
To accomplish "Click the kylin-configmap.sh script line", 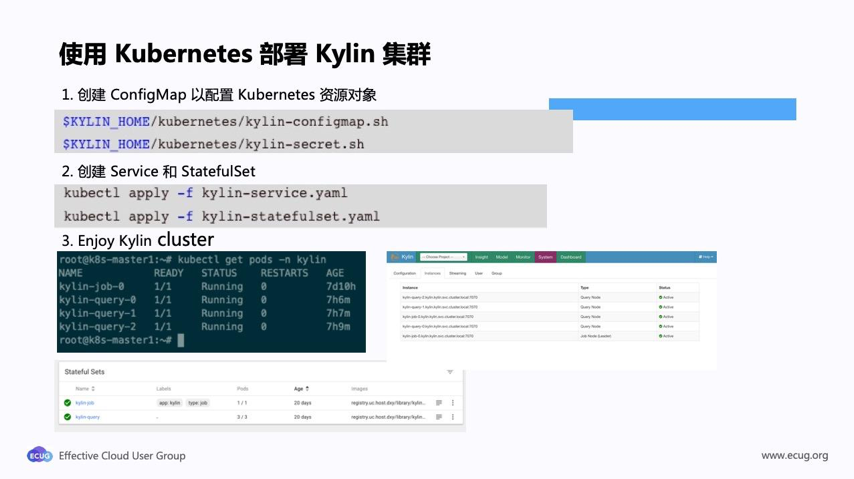I will pyautogui.click(x=225, y=122).
